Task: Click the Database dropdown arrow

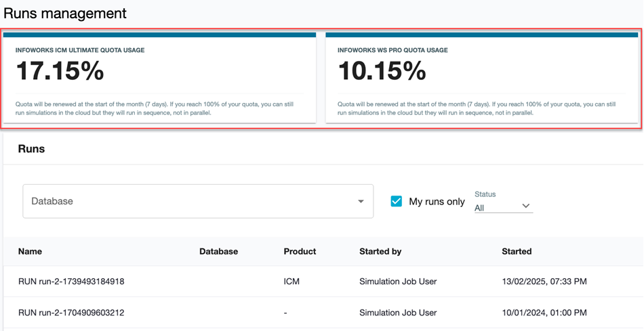Action: click(x=361, y=201)
